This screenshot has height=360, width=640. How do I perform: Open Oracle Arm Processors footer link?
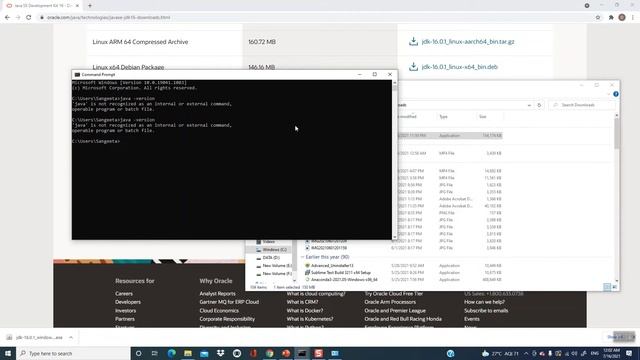[x=390, y=302]
